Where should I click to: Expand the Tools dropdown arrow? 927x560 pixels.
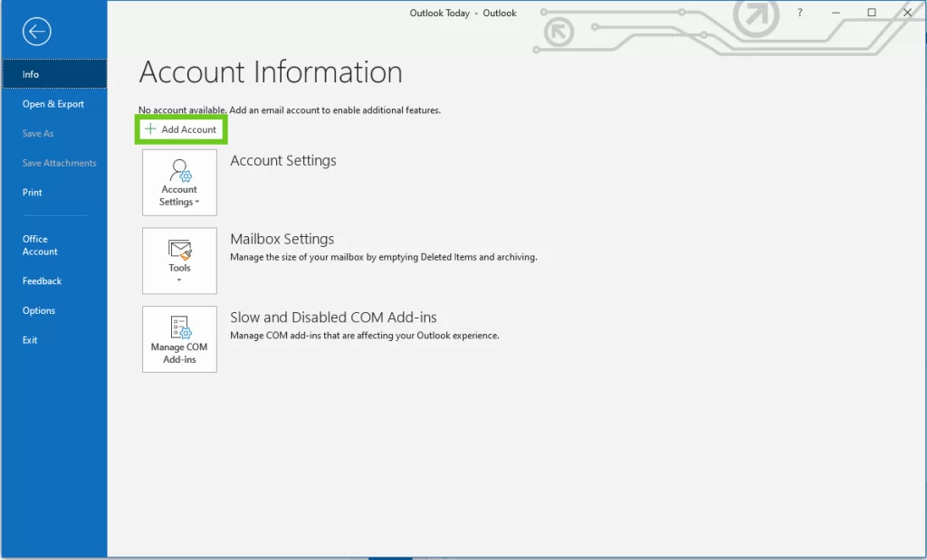[179, 280]
